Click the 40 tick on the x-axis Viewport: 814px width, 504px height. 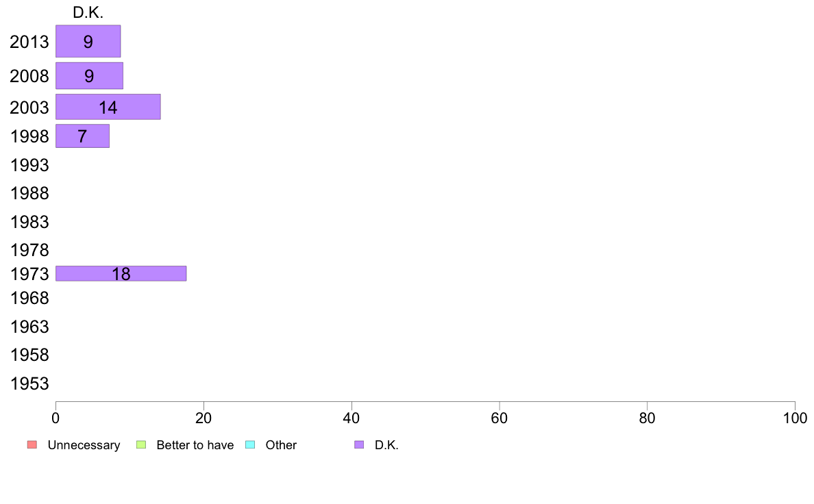(351, 418)
